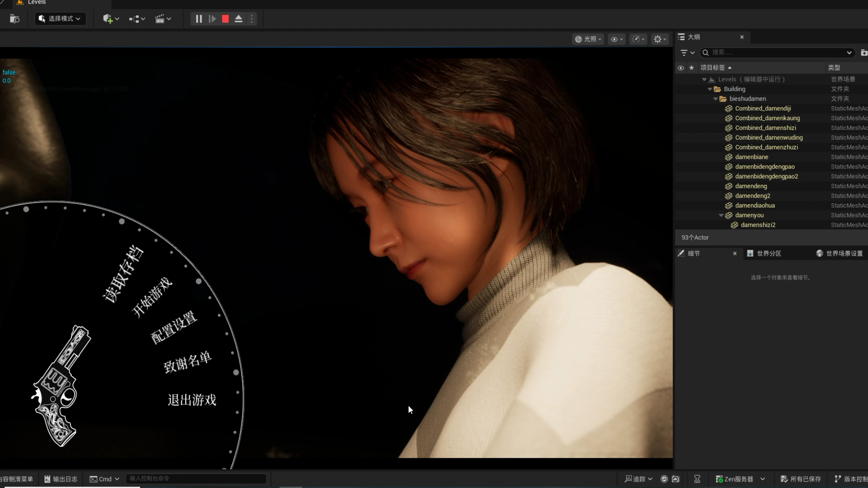
Task: Close the 大纲 outliner tab
Action: (742, 37)
